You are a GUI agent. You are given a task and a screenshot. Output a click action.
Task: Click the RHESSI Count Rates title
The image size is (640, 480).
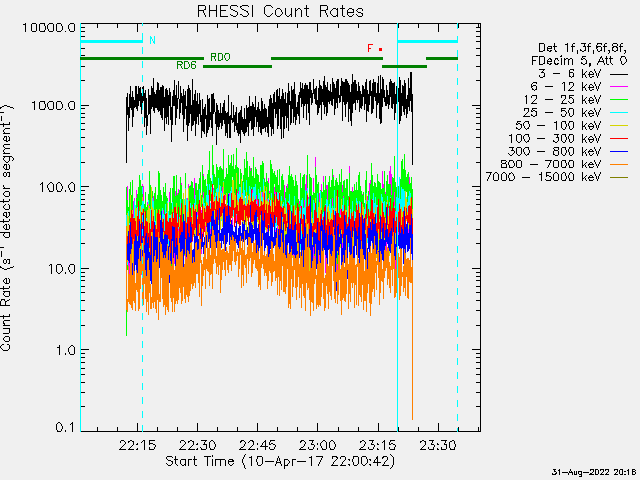click(x=280, y=11)
